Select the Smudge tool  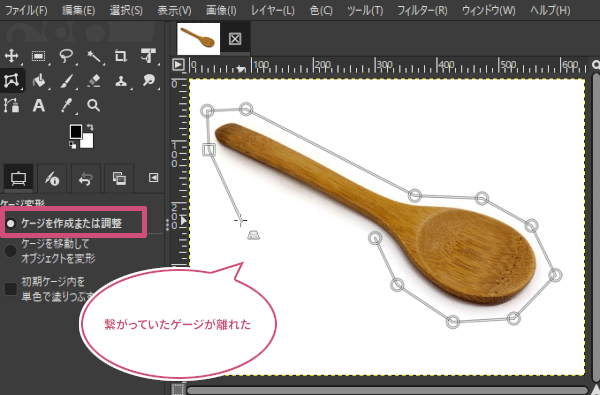pyautogui.click(x=148, y=80)
